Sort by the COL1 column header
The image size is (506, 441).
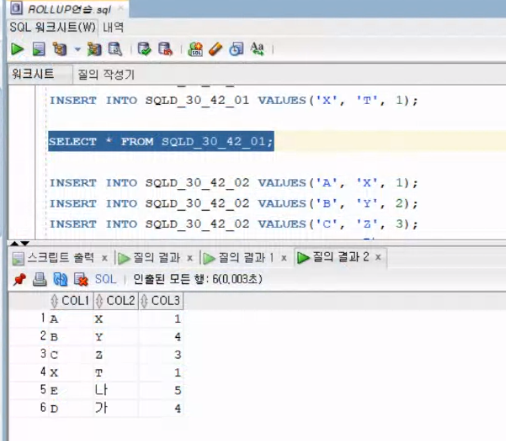click(x=71, y=301)
